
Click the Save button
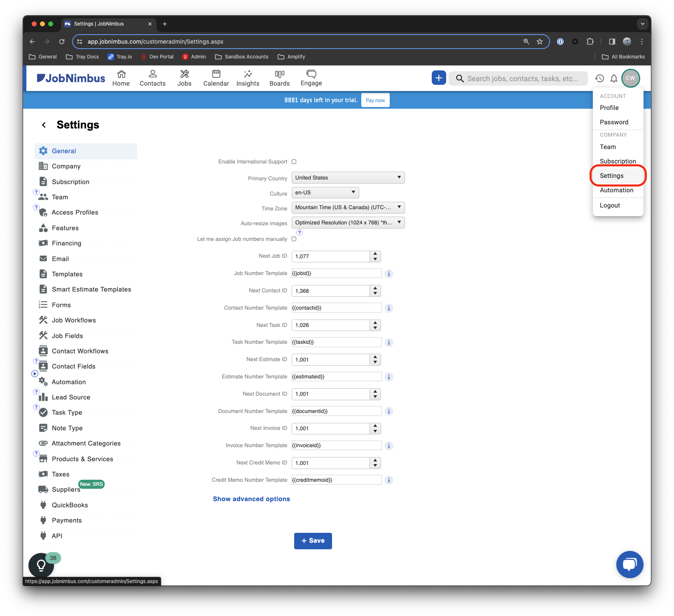coord(313,541)
